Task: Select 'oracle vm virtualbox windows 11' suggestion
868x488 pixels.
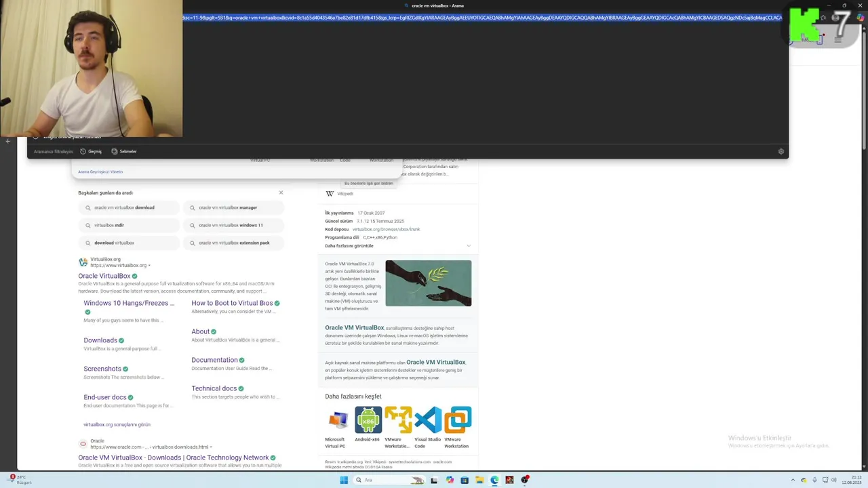Action: 233,225
